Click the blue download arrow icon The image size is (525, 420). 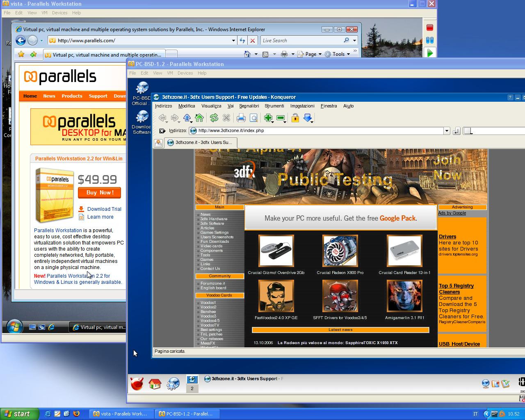pyautogui.click(x=308, y=118)
